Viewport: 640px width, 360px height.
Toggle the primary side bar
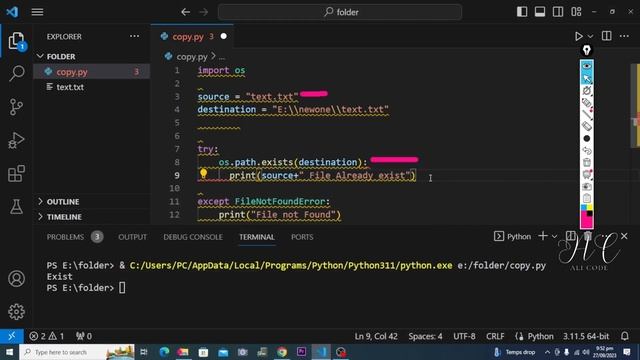[x=522, y=12]
